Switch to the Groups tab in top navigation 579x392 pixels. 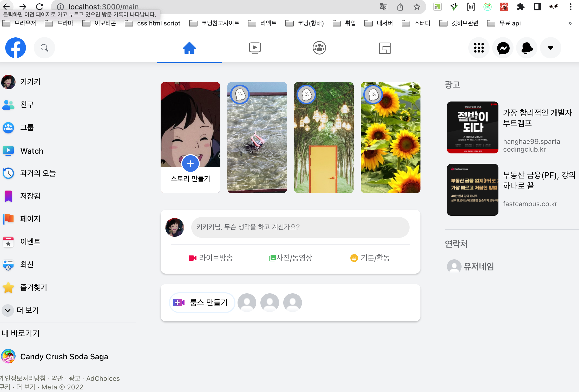coord(319,48)
